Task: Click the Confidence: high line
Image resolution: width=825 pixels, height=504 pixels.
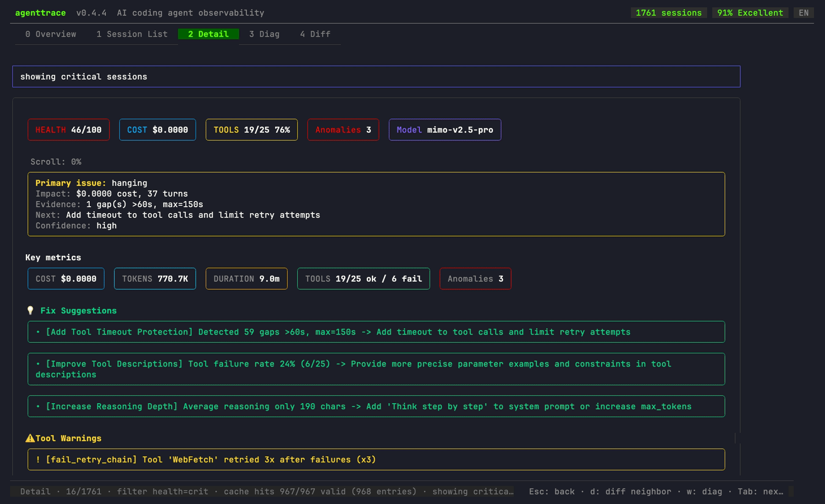Action: 76,225
